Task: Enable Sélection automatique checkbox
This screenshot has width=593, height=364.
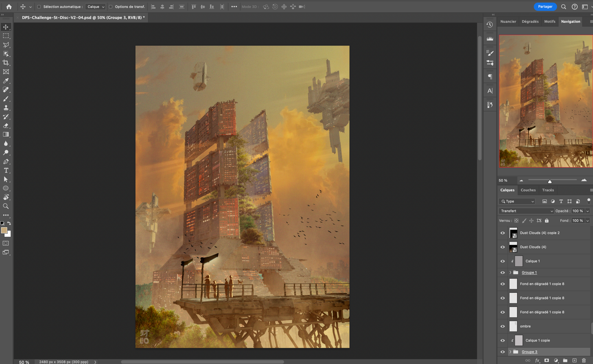Action: coord(39,7)
